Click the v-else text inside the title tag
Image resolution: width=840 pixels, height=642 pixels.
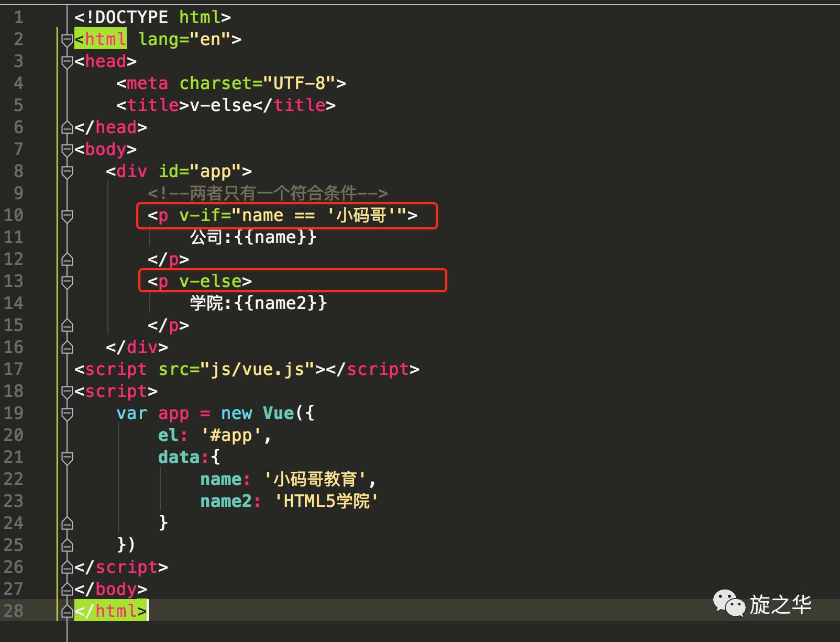(x=221, y=105)
